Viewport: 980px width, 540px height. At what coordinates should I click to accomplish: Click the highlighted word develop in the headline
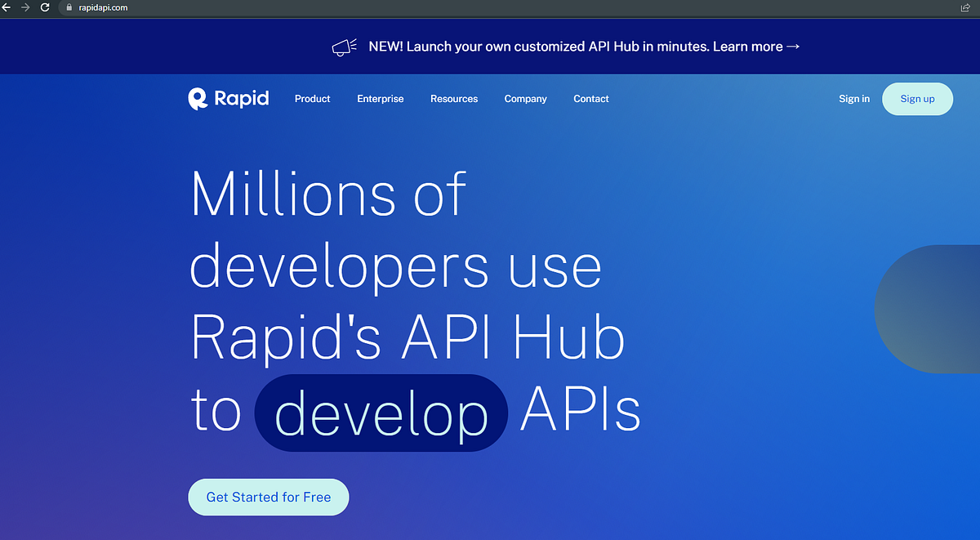pyautogui.click(x=381, y=413)
